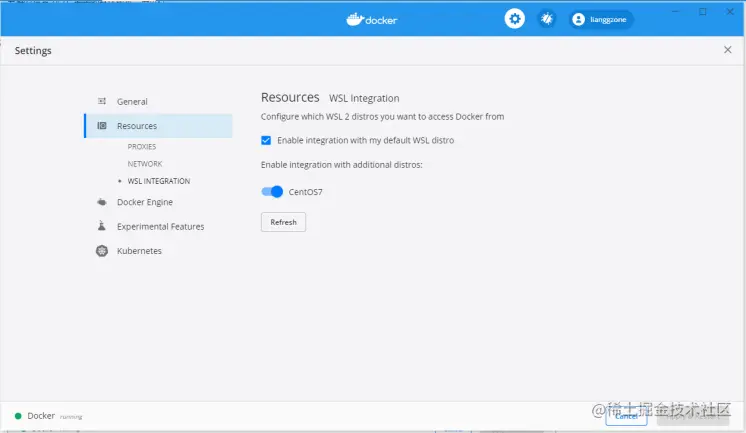Click the 'WSL Integration' heading text
746x433 pixels.
(x=364, y=98)
